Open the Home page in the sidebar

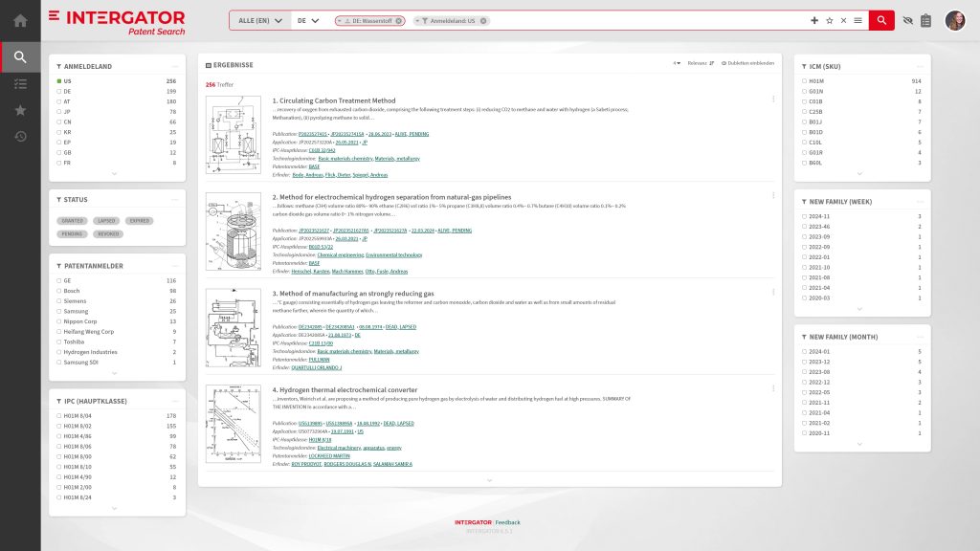point(20,20)
